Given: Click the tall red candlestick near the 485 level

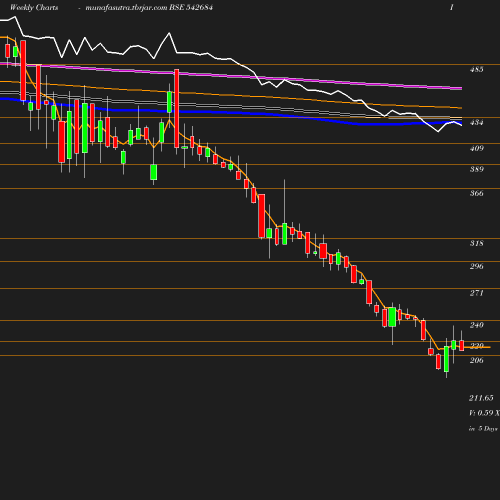Looking at the screenshot, I should tap(176, 108).
